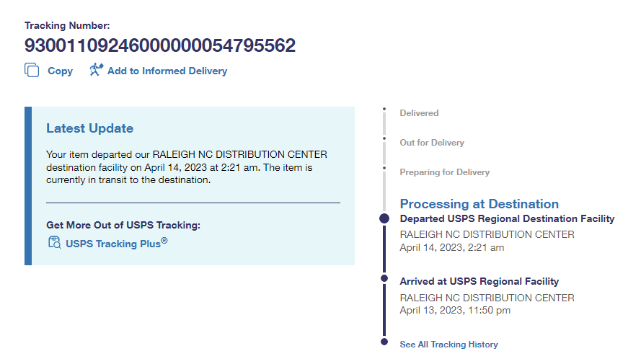Click the Latest Update heading
641x364 pixels.
(x=89, y=128)
